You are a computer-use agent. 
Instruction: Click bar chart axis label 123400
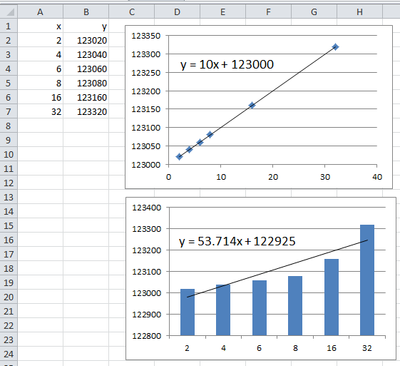coord(147,208)
